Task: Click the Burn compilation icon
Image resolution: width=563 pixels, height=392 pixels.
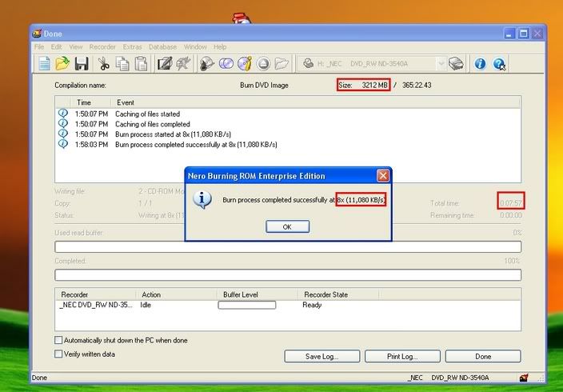Action: pyautogui.click(x=207, y=64)
